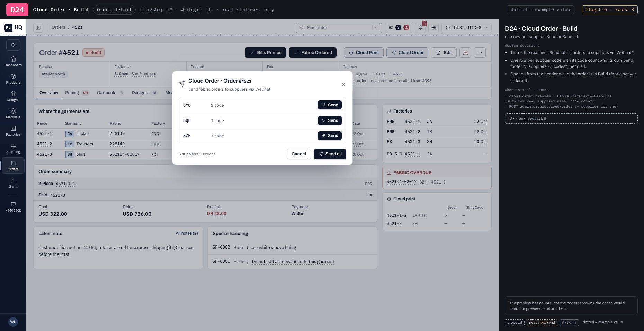Click Orders in the breadcrumb
644x331 pixels.
58,27
